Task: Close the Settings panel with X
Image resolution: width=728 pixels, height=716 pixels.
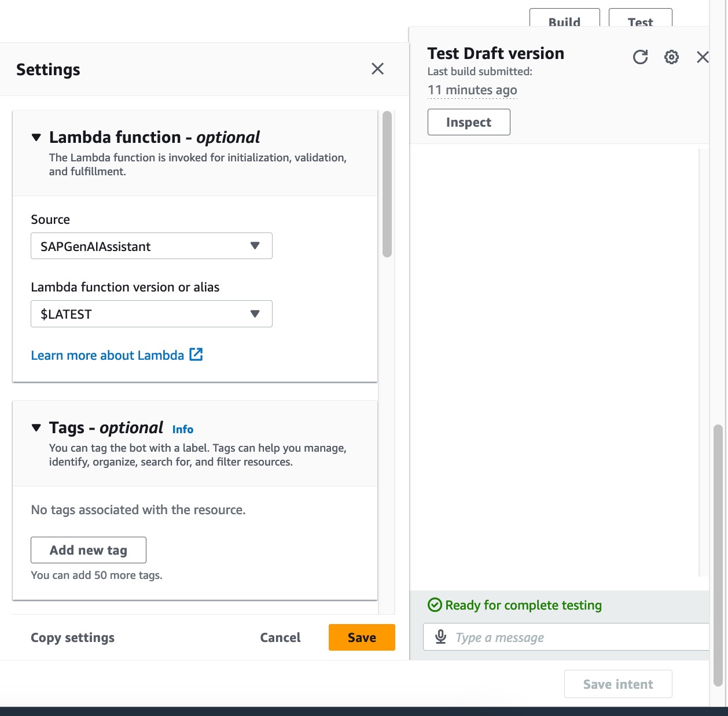Action: (377, 69)
